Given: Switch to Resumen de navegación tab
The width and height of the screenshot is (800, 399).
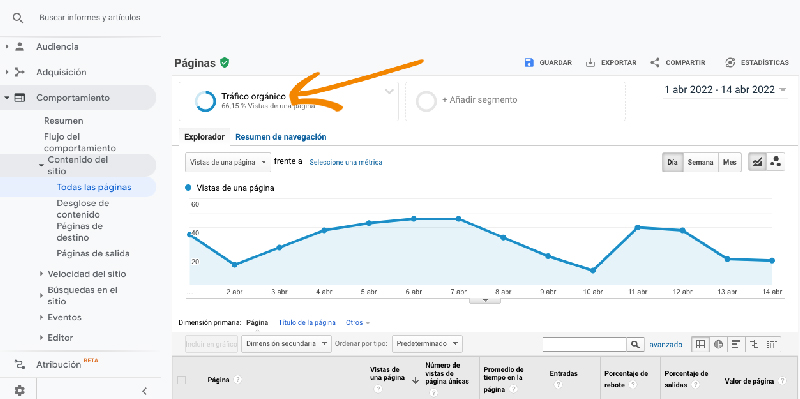Looking at the screenshot, I should (281, 137).
